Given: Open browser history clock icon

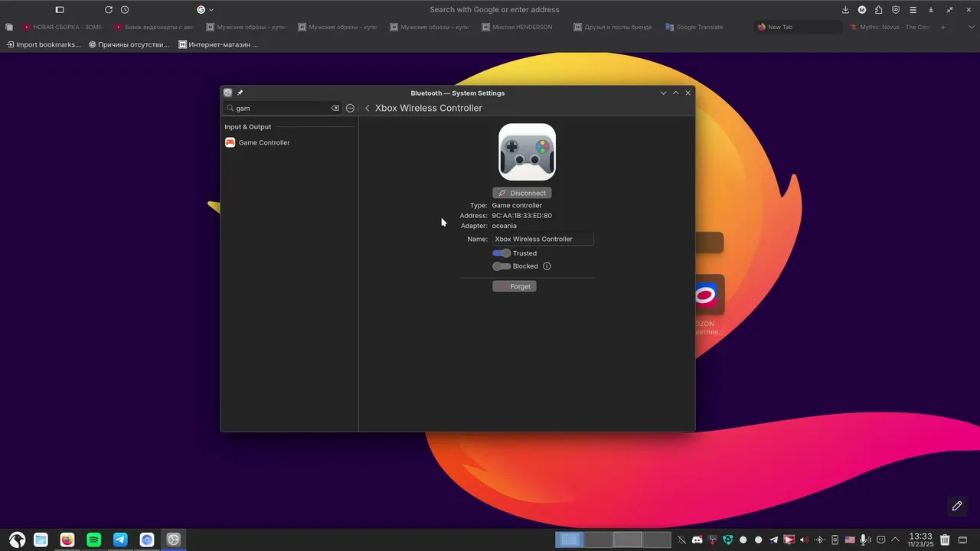Looking at the screenshot, I should point(125,10).
